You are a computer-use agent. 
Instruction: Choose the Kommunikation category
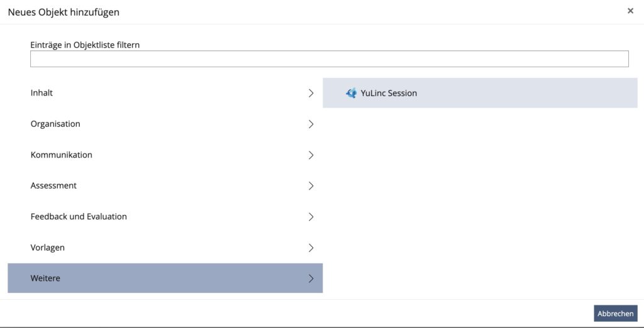[x=61, y=155]
